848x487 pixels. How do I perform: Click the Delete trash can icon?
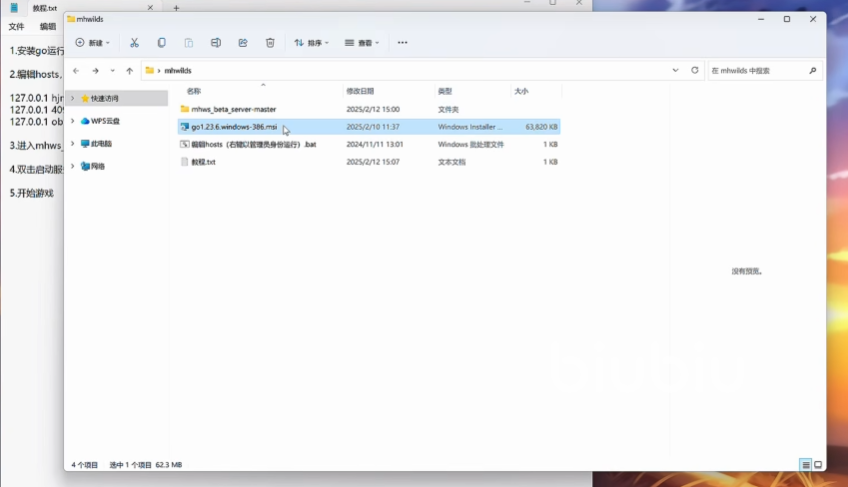pos(270,43)
